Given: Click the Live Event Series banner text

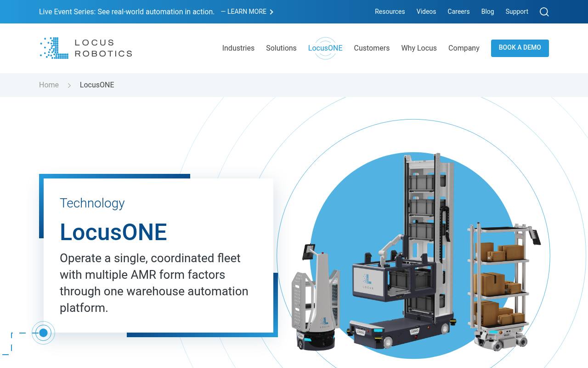Looking at the screenshot, I should tap(127, 11).
